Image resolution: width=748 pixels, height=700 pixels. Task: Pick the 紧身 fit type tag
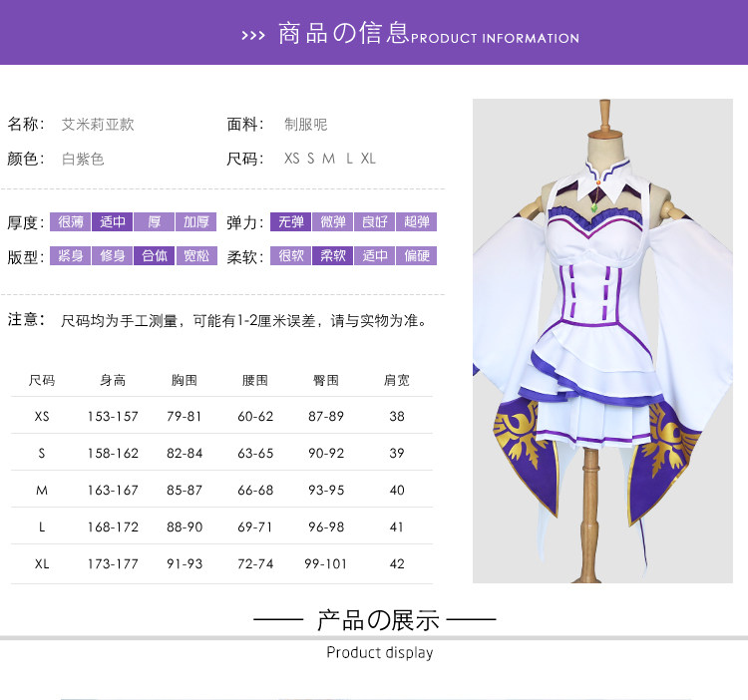(70, 256)
